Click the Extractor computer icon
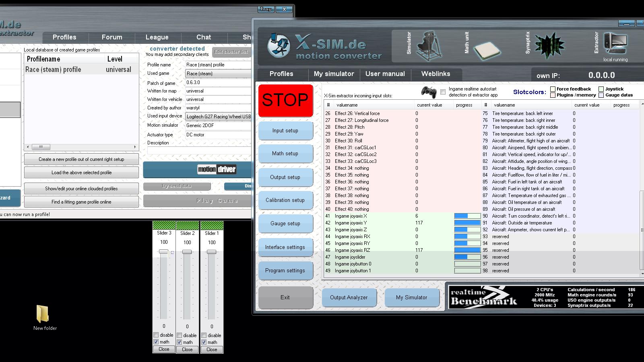Viewport: 644px width, 362px height. tap(615, 43)
